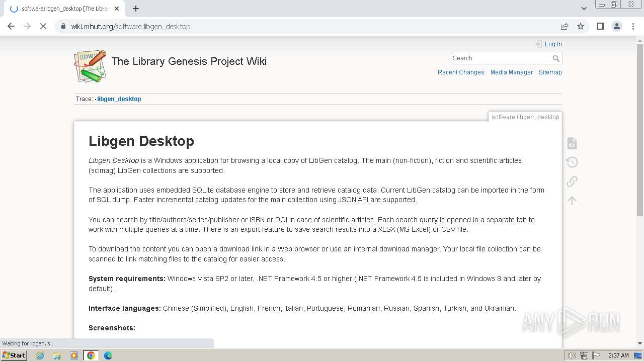
Task: Click Log In link
Action: [x=553, y=44]
